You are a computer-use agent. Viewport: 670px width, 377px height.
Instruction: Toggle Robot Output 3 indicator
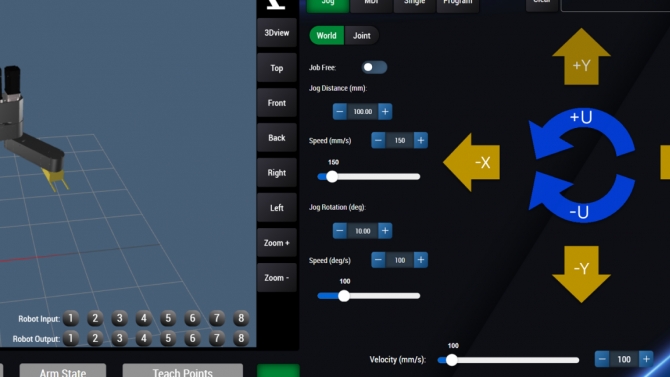[x=120, y=338]
